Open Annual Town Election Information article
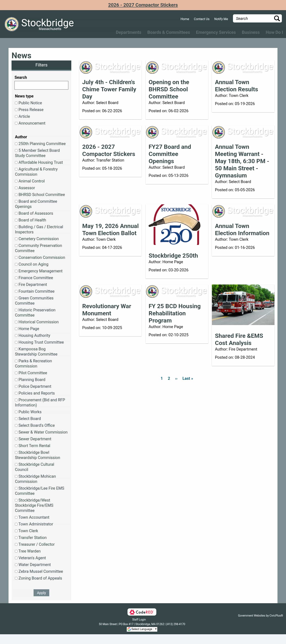The width and height of the screenshot is (286, 644). coord(242,230)
